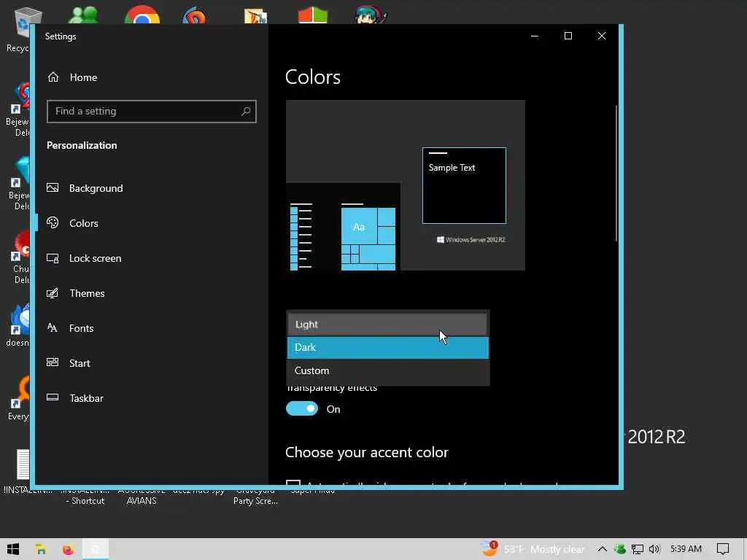Select the Party Scre... desktop icon label

[x=255, y=500]
